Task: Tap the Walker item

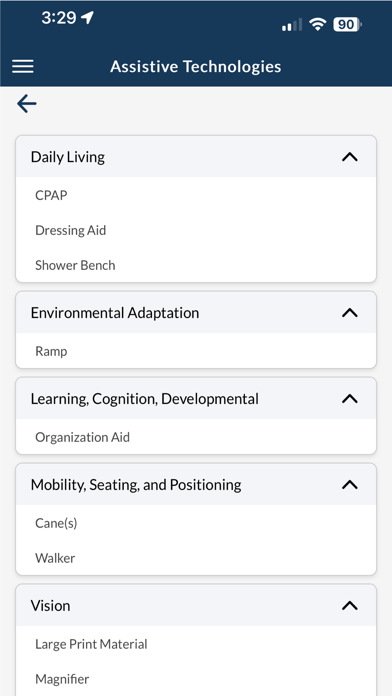Action: pyautogui.click(x=196, y=558)
